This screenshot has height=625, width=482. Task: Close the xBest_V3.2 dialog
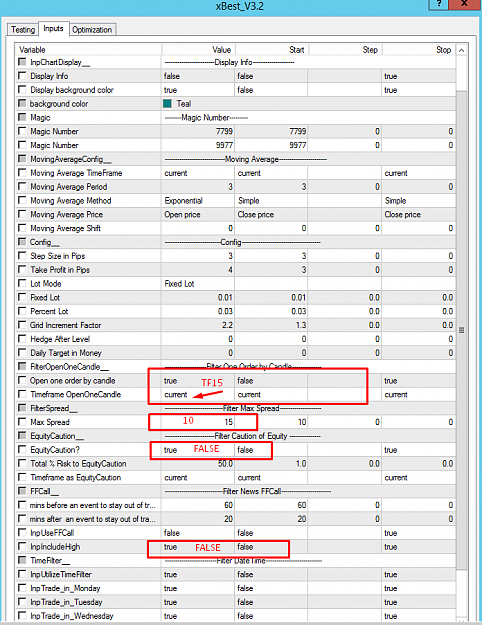tap(464, 4)
